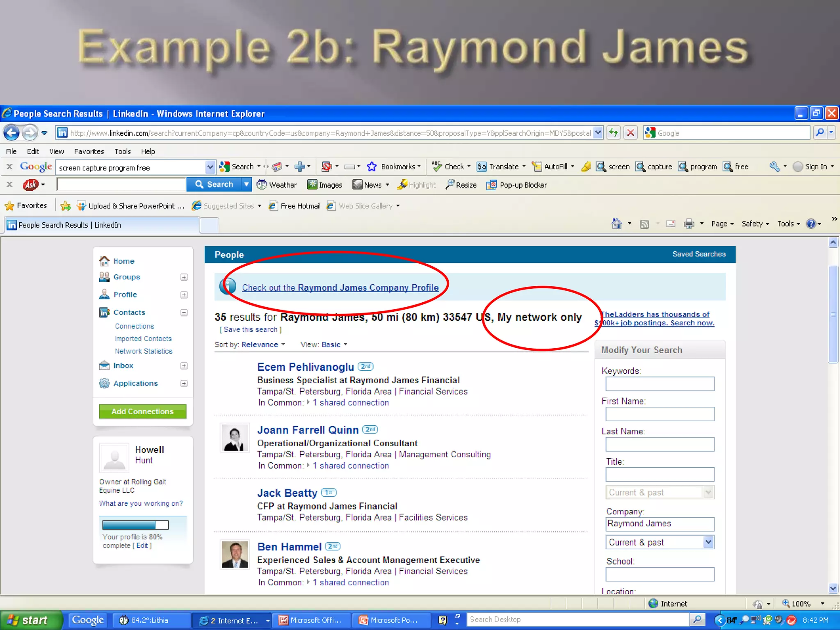This screenshot has width=840, height=630.
Task: Open Ask toolbar News
Action: click(x=367, y=185)
